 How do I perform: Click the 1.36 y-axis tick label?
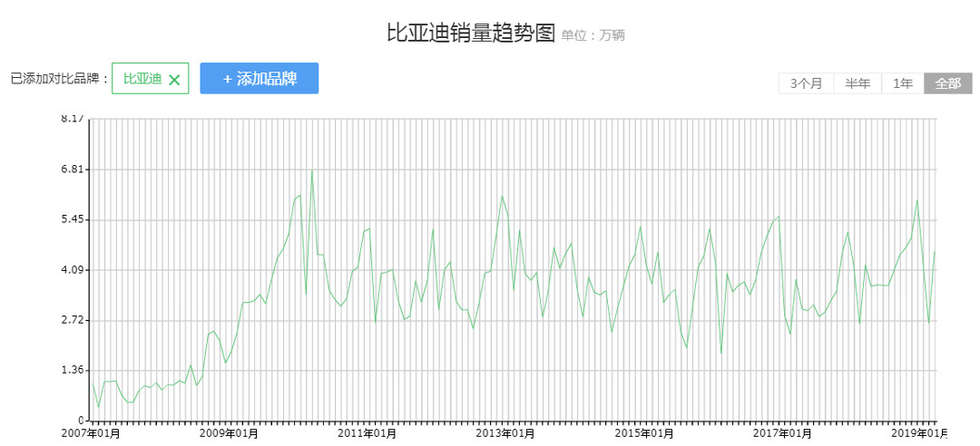(73, 371)
